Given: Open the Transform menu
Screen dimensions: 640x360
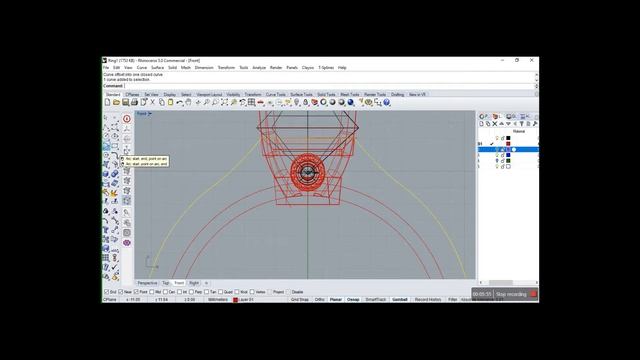Looking at the screenshot, I should [x=226, y=68].
